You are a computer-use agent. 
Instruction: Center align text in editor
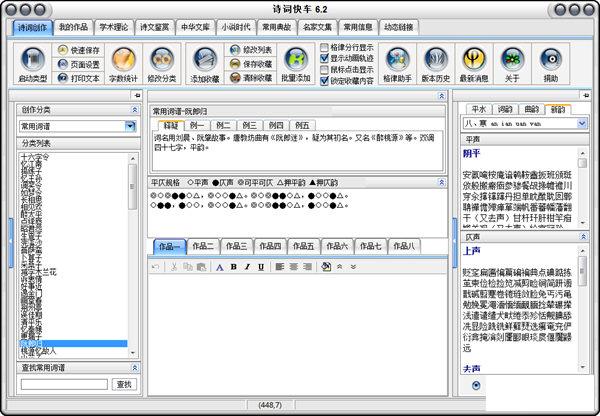pos(293,267)
